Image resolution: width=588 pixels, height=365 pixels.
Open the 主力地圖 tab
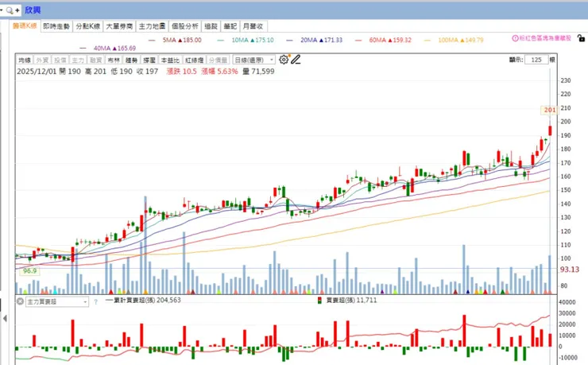tap(152, 26)
